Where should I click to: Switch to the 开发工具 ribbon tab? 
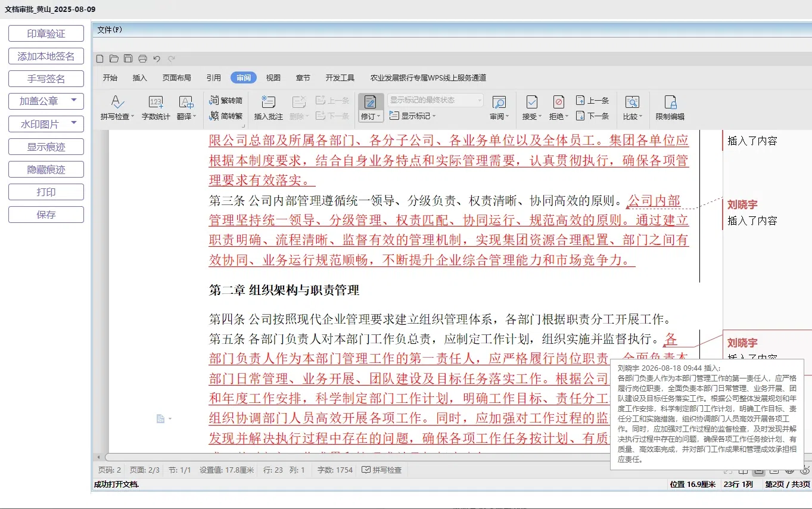tap(340, 77)
